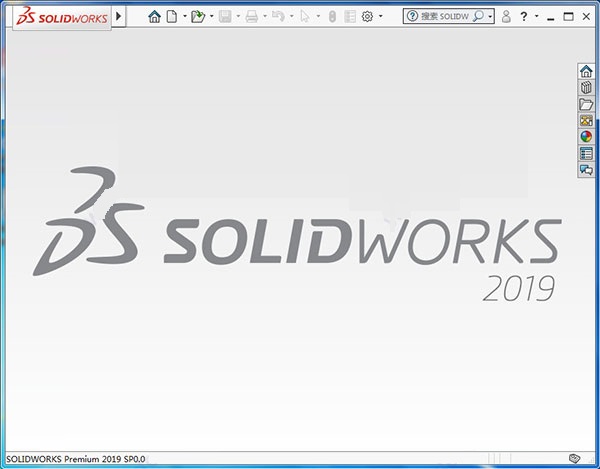Open an existing file
Screen dimensions: 600x469
[198, 16]
